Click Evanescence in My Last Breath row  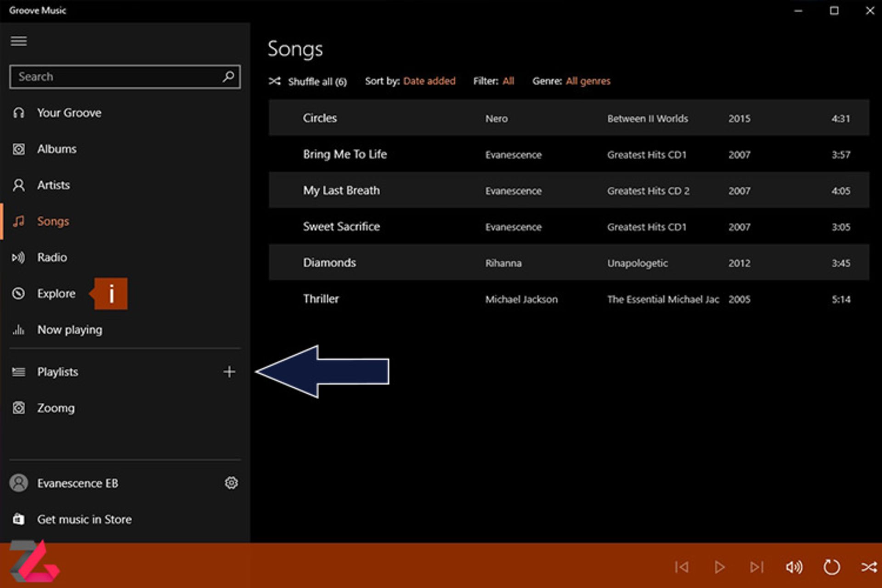tap(514, 191)
